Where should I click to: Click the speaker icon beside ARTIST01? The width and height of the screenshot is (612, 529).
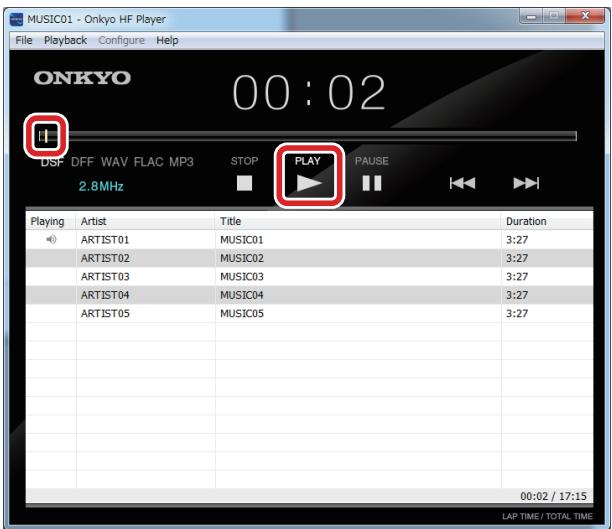(x=51, y=239)
